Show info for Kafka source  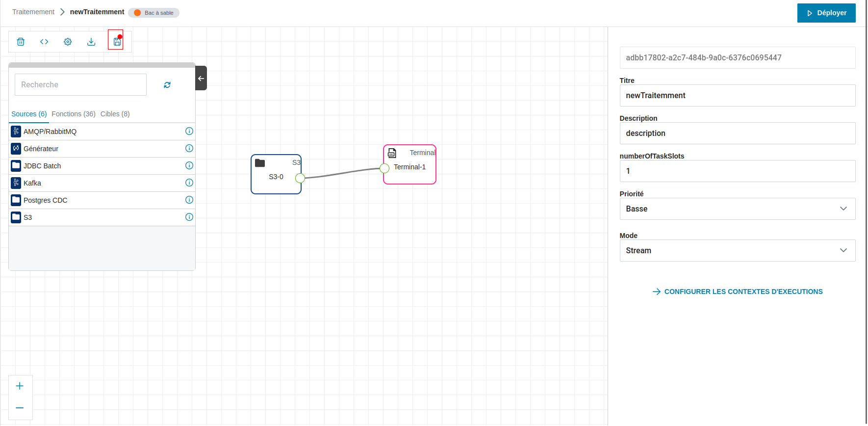click(x=189, y=183)
